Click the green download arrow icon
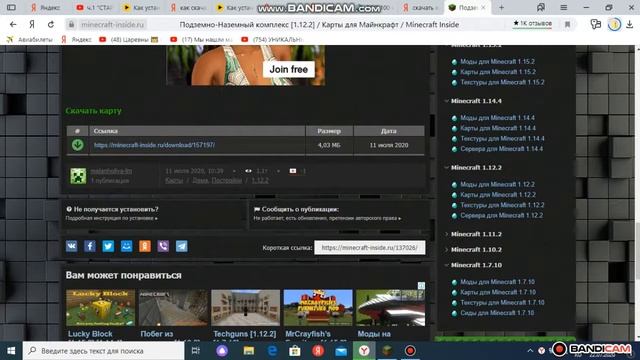 click(x=78, y=145)
